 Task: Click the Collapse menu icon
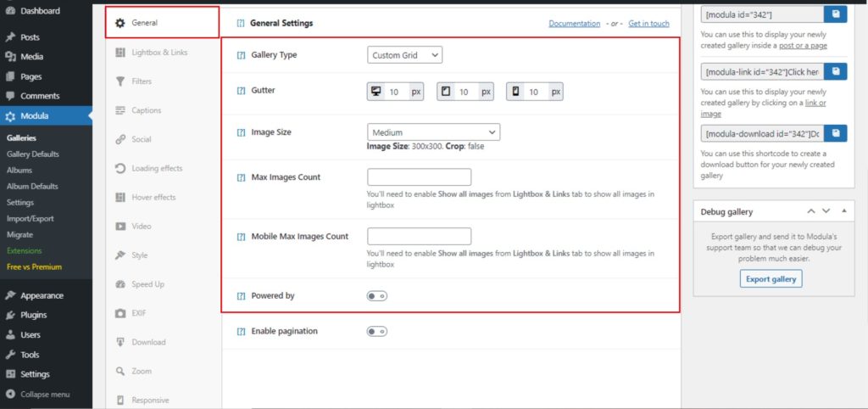coord(10,395)
